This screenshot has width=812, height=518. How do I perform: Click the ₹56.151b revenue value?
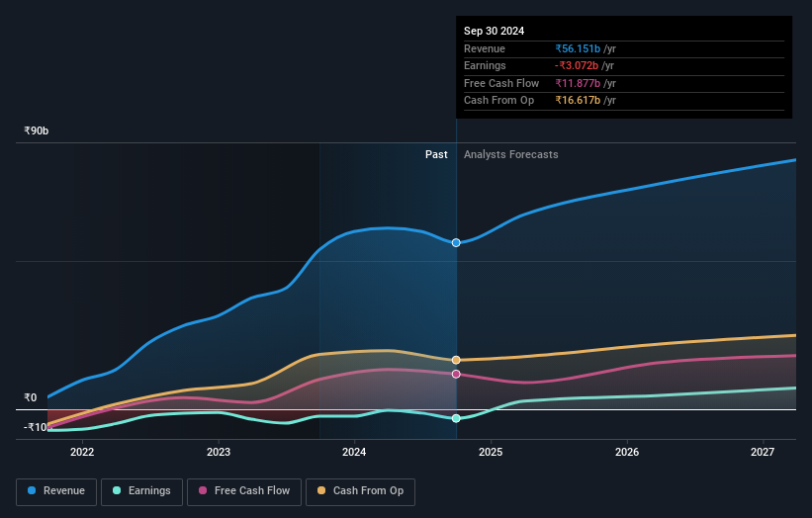pos(578,48)
